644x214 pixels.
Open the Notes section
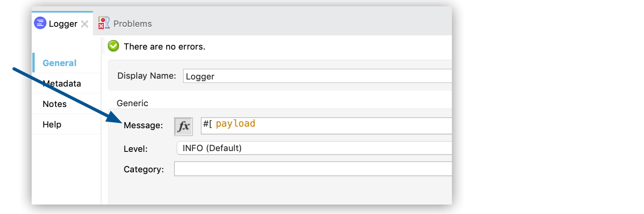[55, 104]
